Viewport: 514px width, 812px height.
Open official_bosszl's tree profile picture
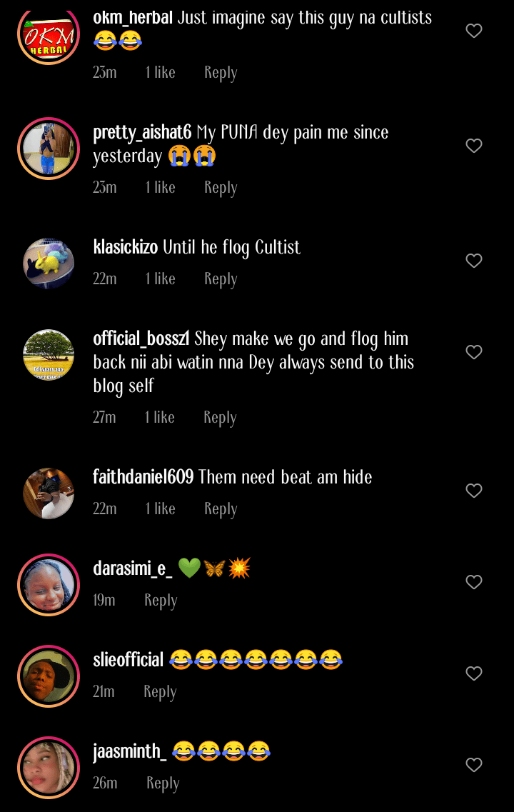click(49, 355)
